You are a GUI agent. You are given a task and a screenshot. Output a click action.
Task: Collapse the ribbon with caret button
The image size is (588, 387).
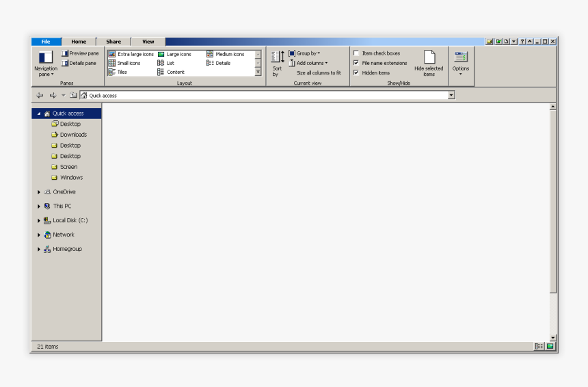530,42
